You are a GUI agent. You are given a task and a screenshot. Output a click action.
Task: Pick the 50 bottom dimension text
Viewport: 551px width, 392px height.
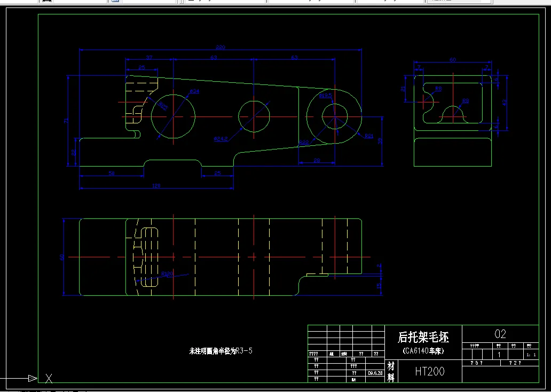click(112, 173)
